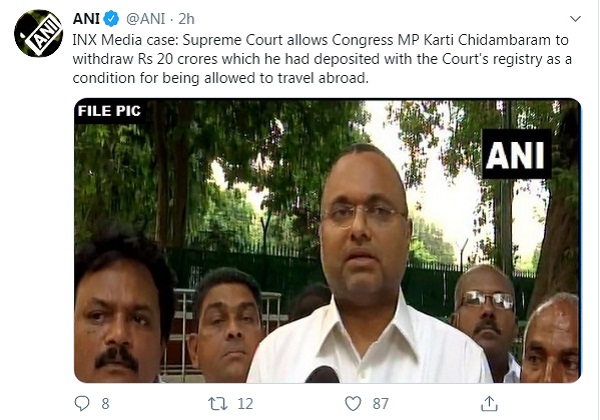Click the line 'withdraw Rs 20 crores'
Image resolution: width=600 pixels, height=420 pixels.
(x=322, y=59)
